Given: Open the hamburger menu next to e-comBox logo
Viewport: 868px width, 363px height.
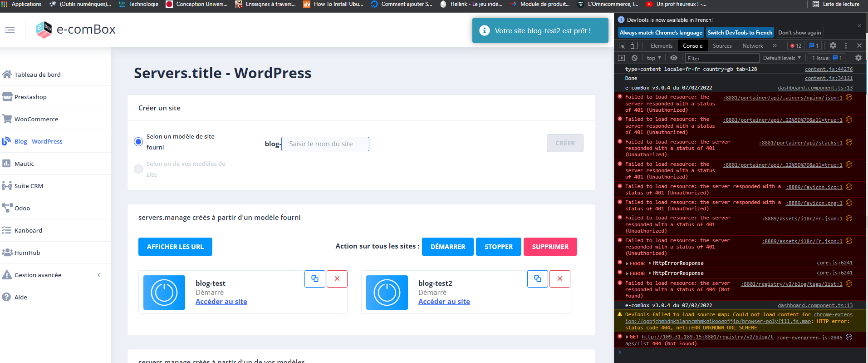Looking at the screenshot, I should click(x=10, y=30).
